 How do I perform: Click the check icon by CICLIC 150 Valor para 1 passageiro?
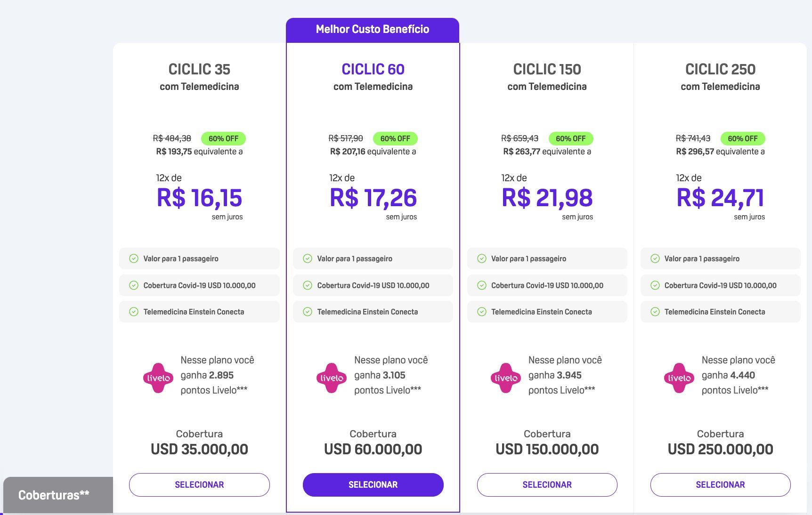pyautogui.click(x=482, y=258)
